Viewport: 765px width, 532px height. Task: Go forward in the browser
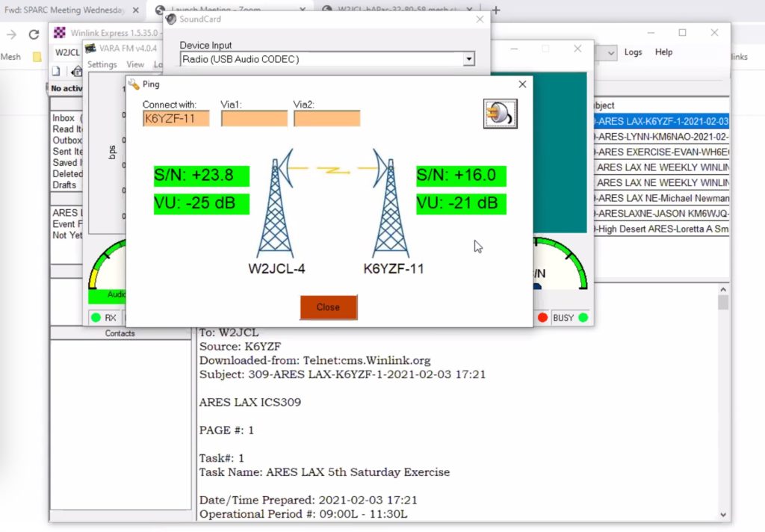pos(11,34)
